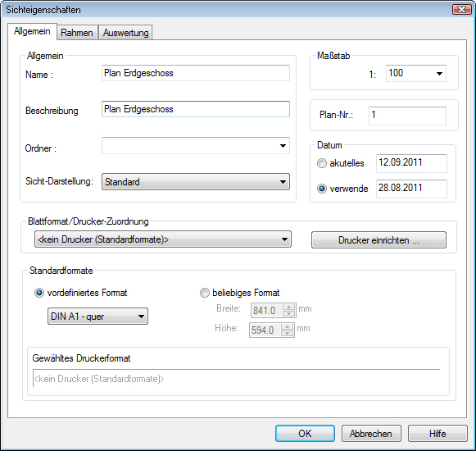This screenshot has height=451, width=476.
Task: Confirm with the OK button
Action: click(305, 434)
